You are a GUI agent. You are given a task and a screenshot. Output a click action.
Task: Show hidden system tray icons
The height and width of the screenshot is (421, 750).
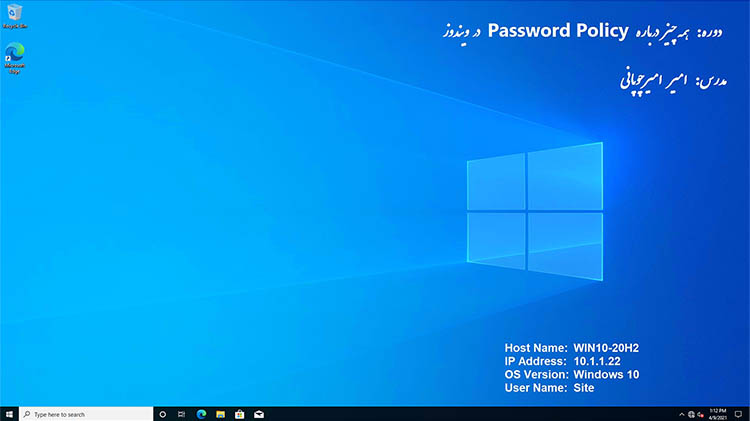point(682,414)
